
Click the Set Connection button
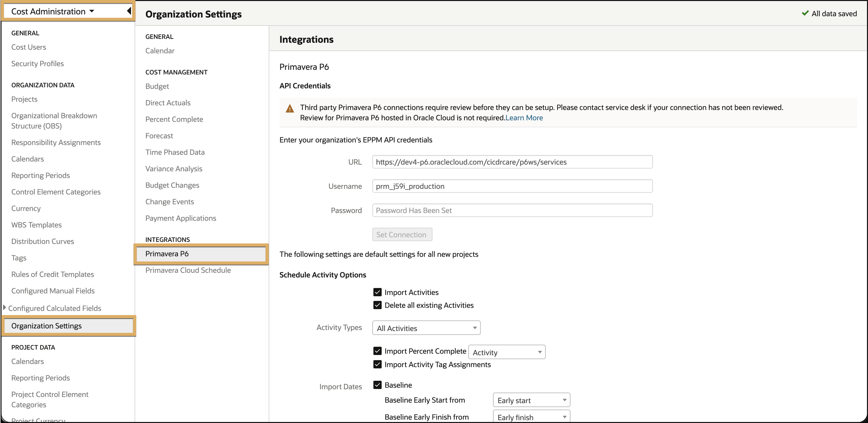click(x=402, y=234)
